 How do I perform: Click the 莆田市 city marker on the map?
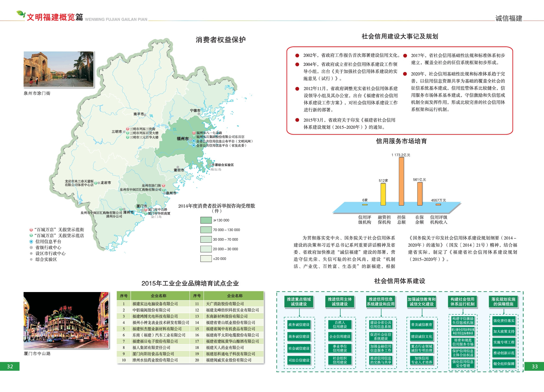(178, 167)
